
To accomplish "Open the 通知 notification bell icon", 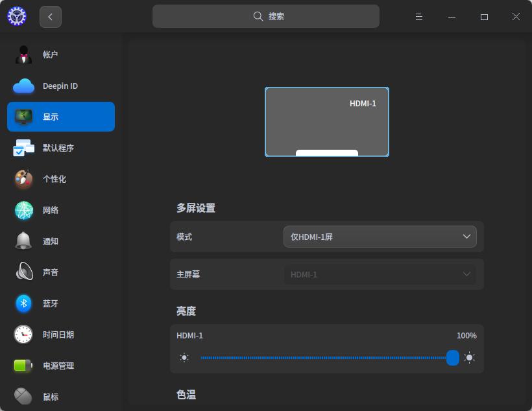I will (23, 241).
